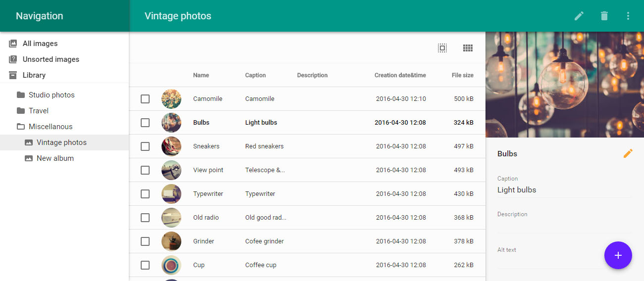The height and width of the screenshot is (281, 644).
Task: Click the select all dashed-square icon
Action: 442,48
